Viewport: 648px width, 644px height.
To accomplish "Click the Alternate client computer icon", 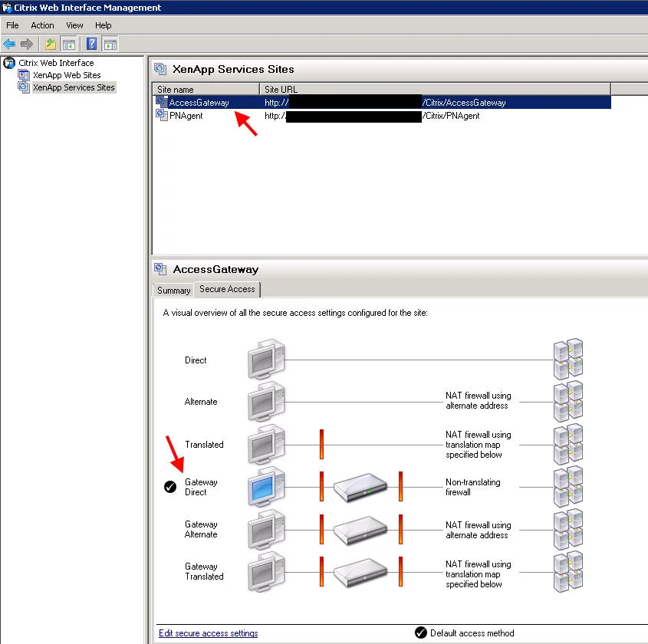I will [x=267, y=402].
